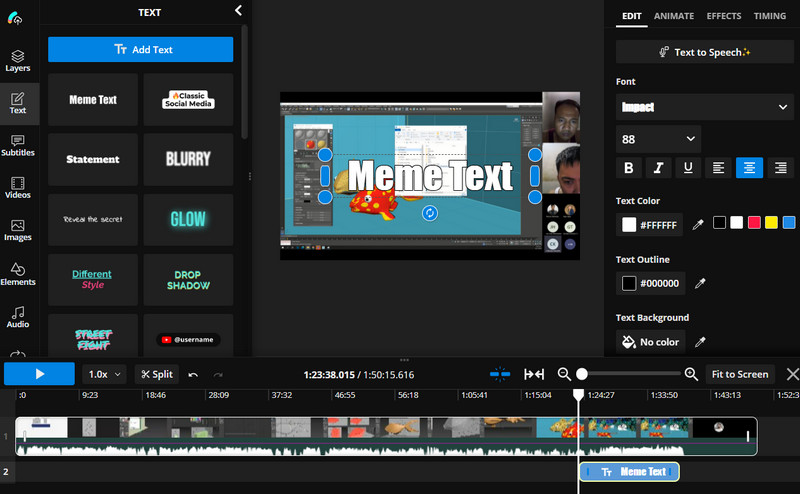Toggle italic text formatting
This screenshot has height=494, width=800.
pyautogui.click(x=659, y=168)
